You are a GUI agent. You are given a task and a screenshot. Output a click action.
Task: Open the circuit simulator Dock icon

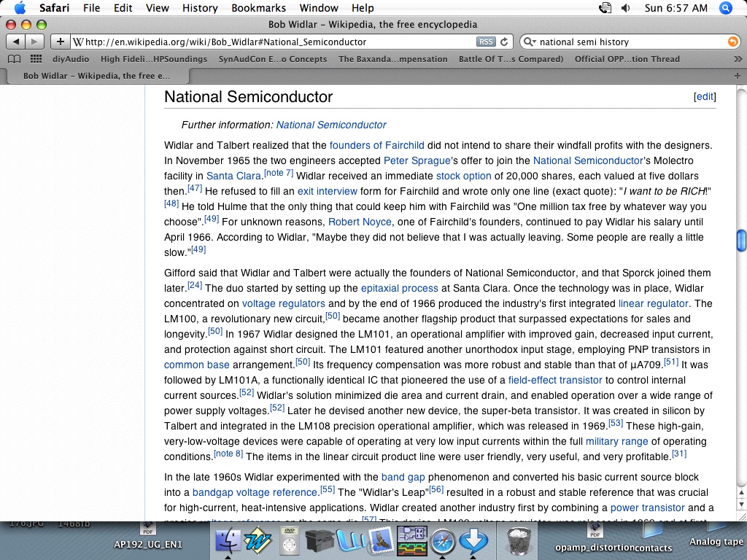(x=412, y=541)
